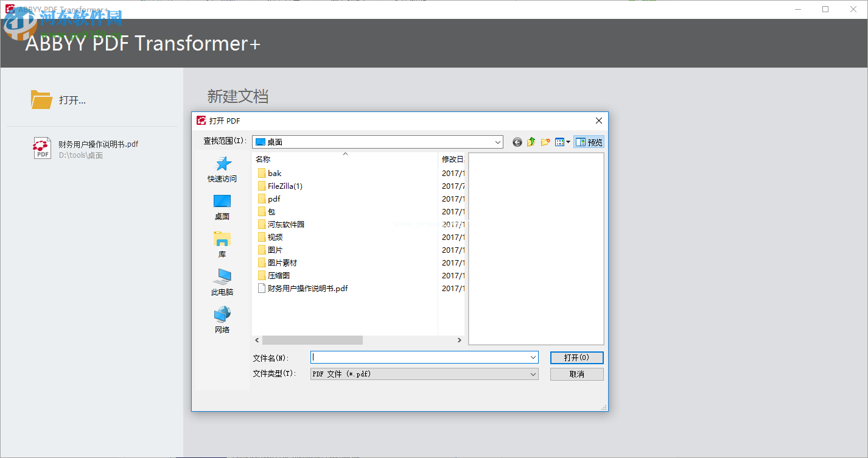Image resolution: width=868 pixels, height=458 pixels.
Task: Click the Open folder icon in left panel
Action: click(x=41, y=100)
